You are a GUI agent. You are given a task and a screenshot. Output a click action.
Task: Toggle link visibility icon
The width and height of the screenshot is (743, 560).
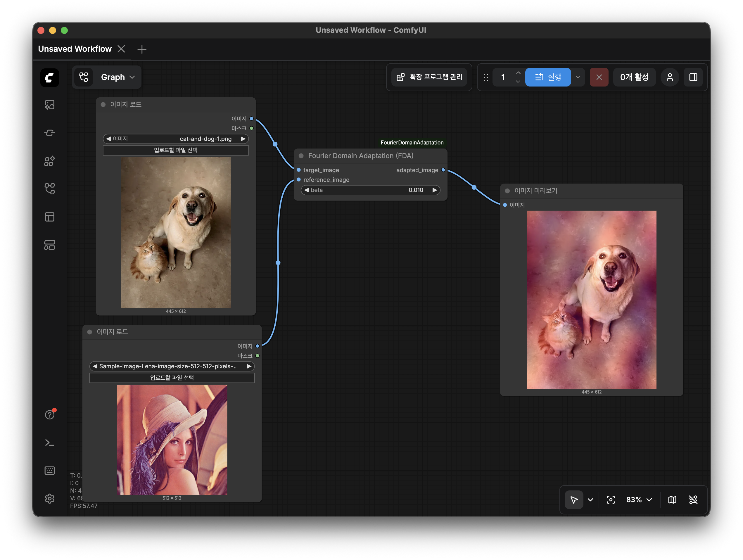693,500
